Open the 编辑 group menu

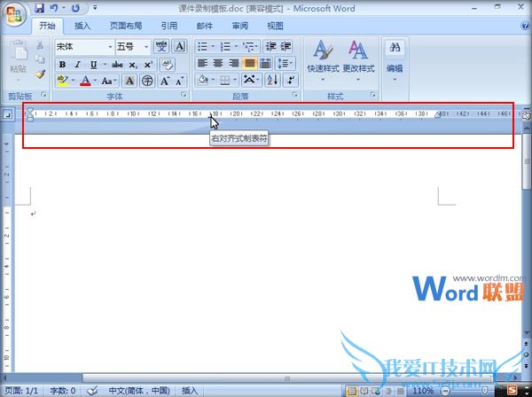tap(395, 62)
